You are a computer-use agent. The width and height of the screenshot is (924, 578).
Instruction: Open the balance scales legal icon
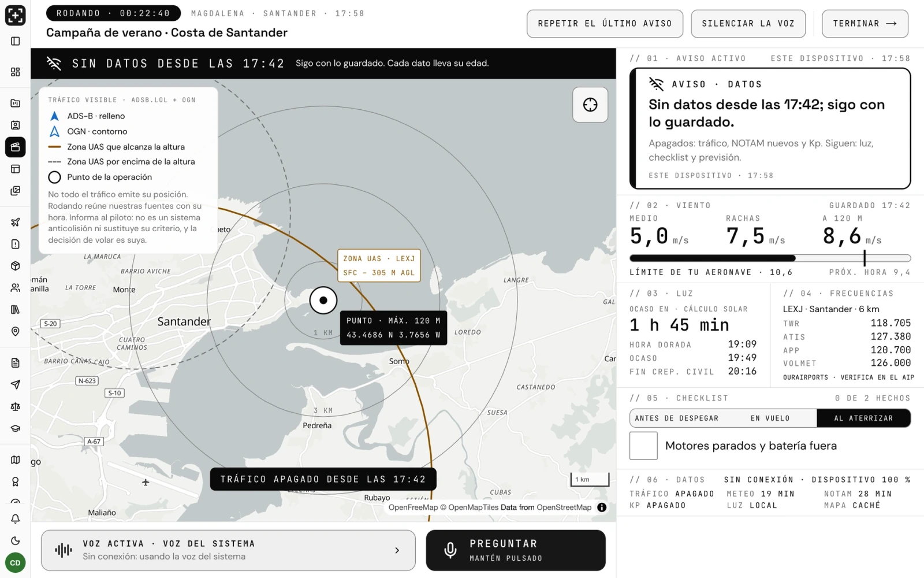click(16, 407)
